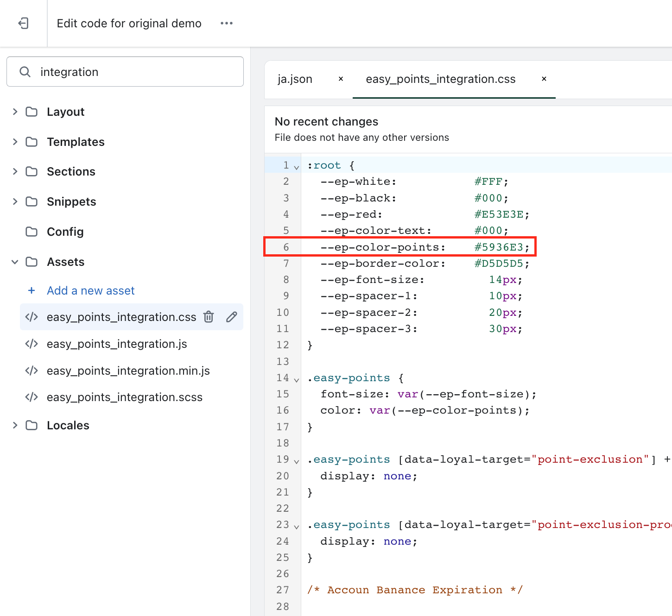Screen dimensions: 672x616
Task: Click the plus icon for new asset
Action: click(32, 290)
